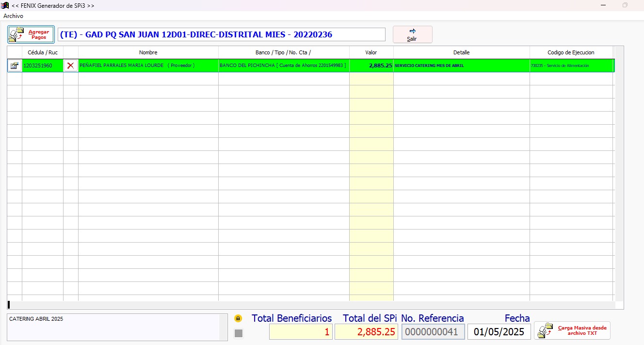644x345 pixels.
Task: Click the horizontal scrollbar under the grid
Action: (310, 305)
